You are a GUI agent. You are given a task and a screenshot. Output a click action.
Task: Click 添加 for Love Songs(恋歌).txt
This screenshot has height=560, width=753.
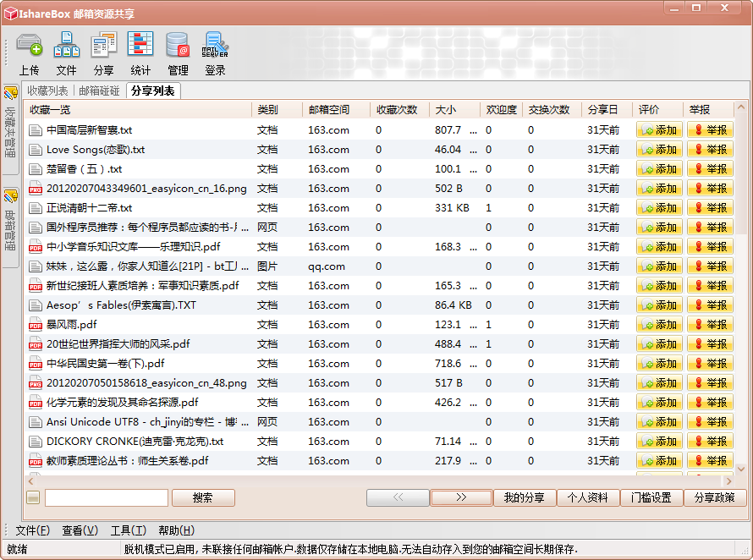(659, 150)
